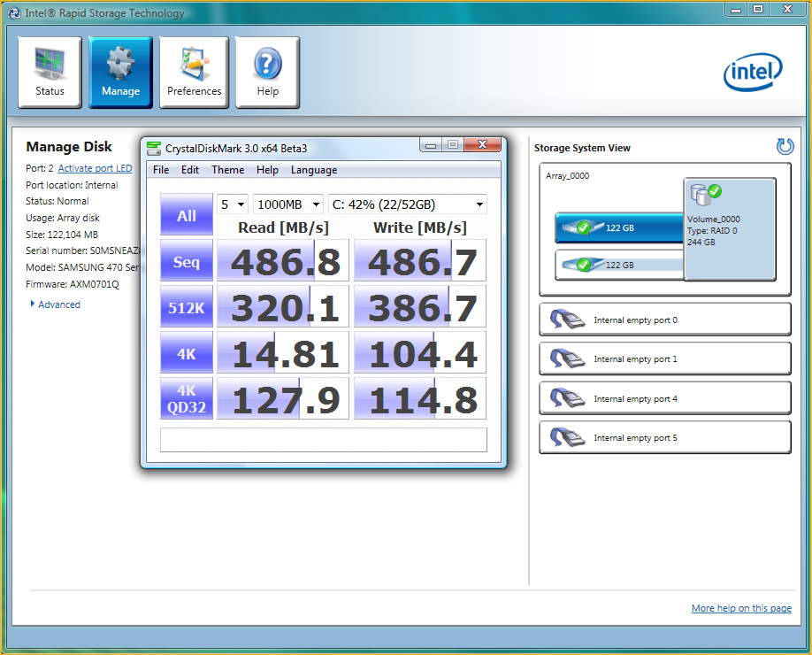Screen dimensions: 812x655
Task: Run the 512K benchmark test
Action: pyautogui.click(x=187, y=307)
